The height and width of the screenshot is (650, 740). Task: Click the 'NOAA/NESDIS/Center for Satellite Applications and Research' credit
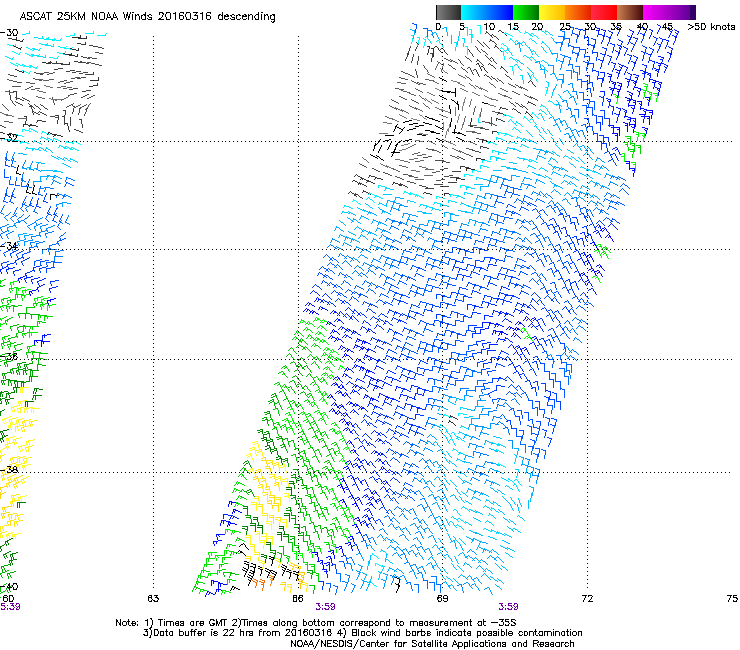(x=432, y=644)
